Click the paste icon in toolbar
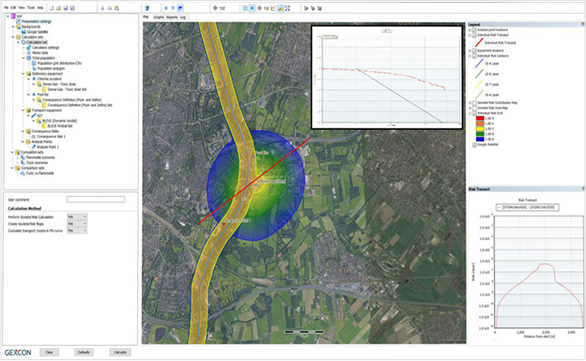The width and height of the screenshot is (586, 361). pyautogui.click(x=117, y=8)
